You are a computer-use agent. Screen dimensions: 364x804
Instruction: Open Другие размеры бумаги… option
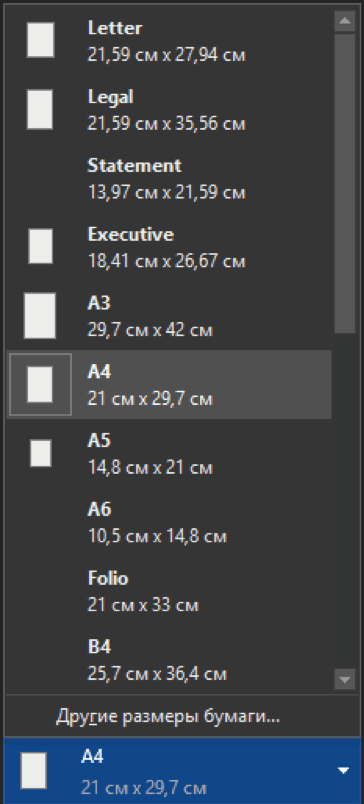(x=168, y=716)
